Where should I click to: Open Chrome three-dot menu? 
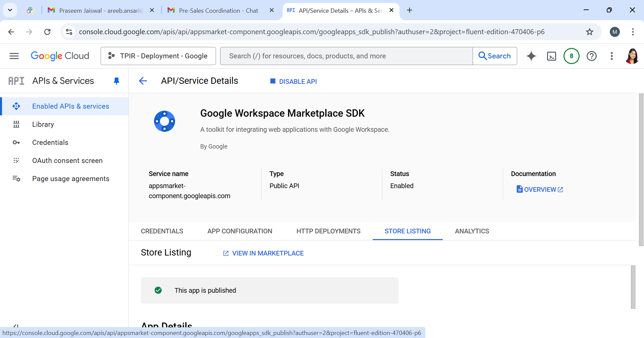pyautogui.click(x=633, y=32)
